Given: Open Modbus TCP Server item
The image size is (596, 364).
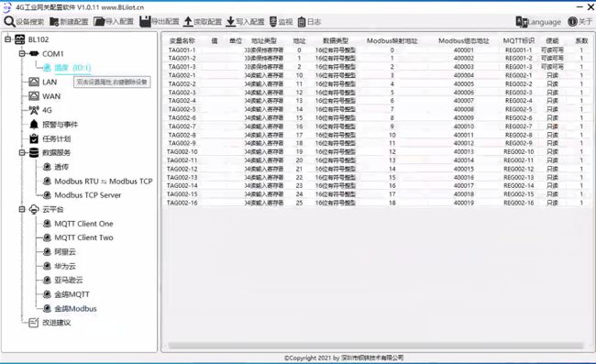Looking at the screenshot, I should (87, 195).
